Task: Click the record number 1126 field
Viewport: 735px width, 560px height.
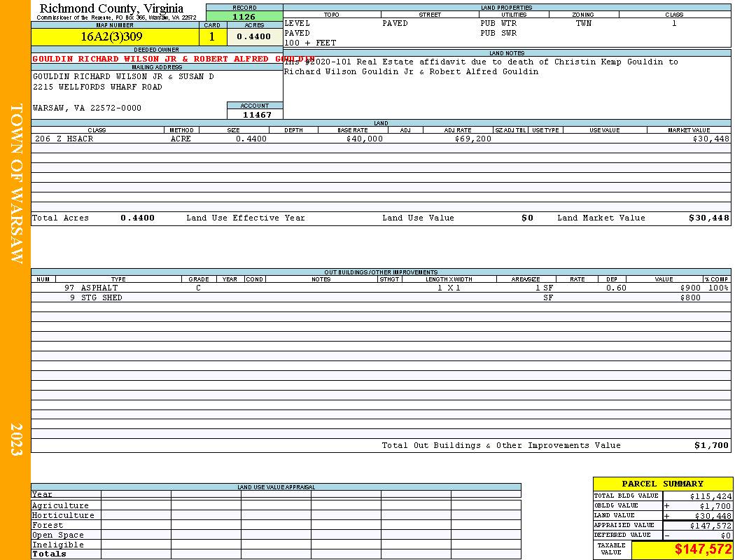Action: tap(244, 17)
